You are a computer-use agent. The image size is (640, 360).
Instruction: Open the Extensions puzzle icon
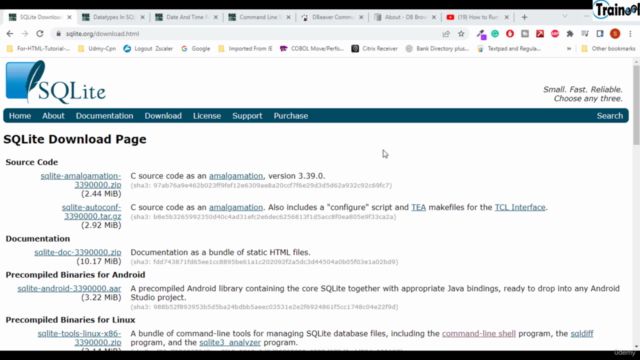pos(570,34)
